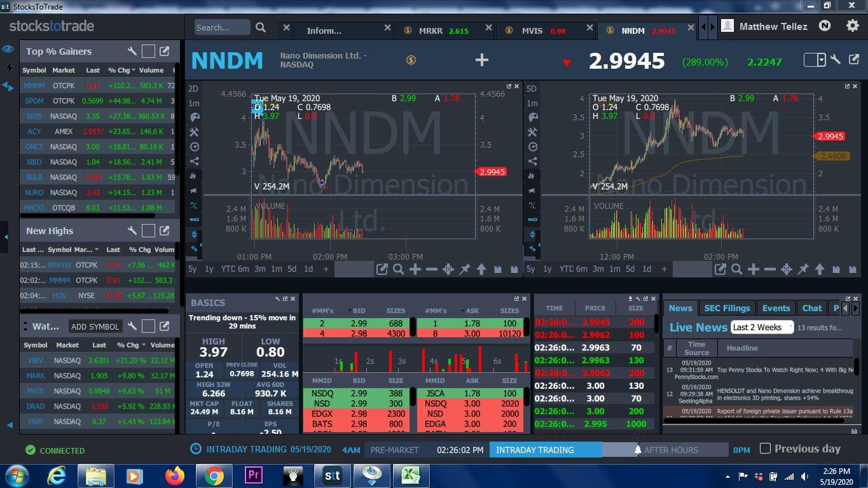Expand the Watchlist selector arrows
The image size is (868, 488).
tap(26, 326)
